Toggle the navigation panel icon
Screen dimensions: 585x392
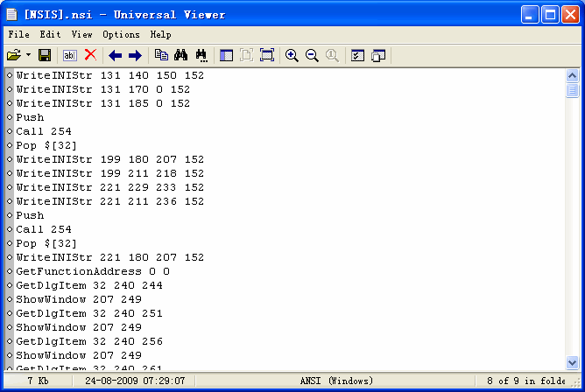(226, 55)
